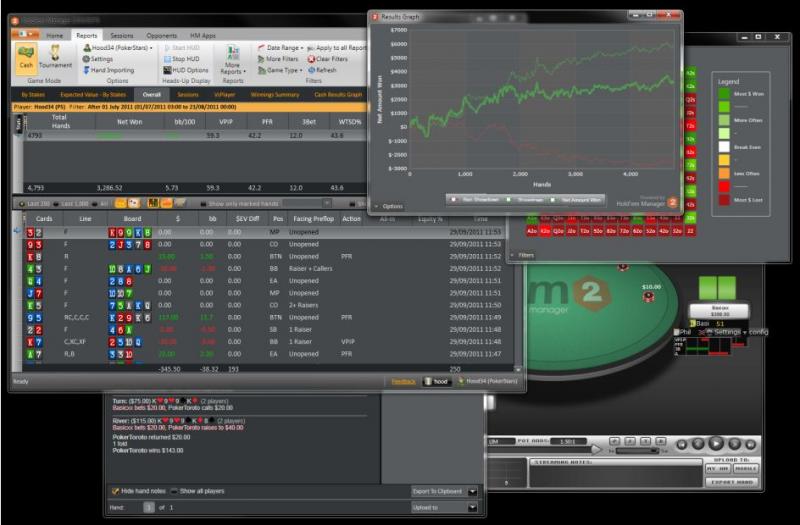Click the greyed Start HUD item
The width and height of the screenshot is (800, 525).
coord(182,47)
